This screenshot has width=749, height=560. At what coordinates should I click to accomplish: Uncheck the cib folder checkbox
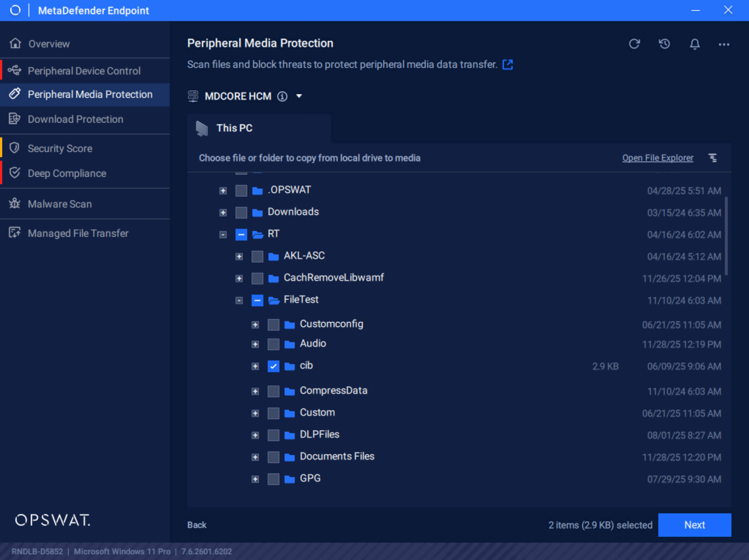pyautogui.click(x=273, y=366)
